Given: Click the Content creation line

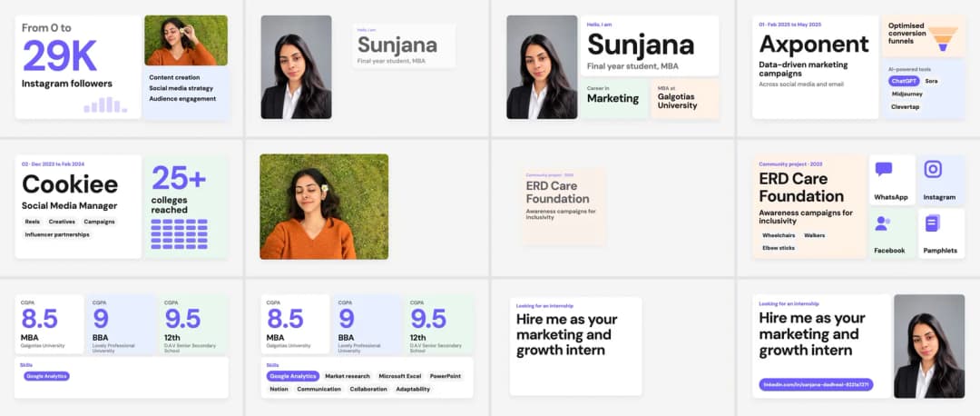Looking at the screenshot, I should tap(174, 77).
